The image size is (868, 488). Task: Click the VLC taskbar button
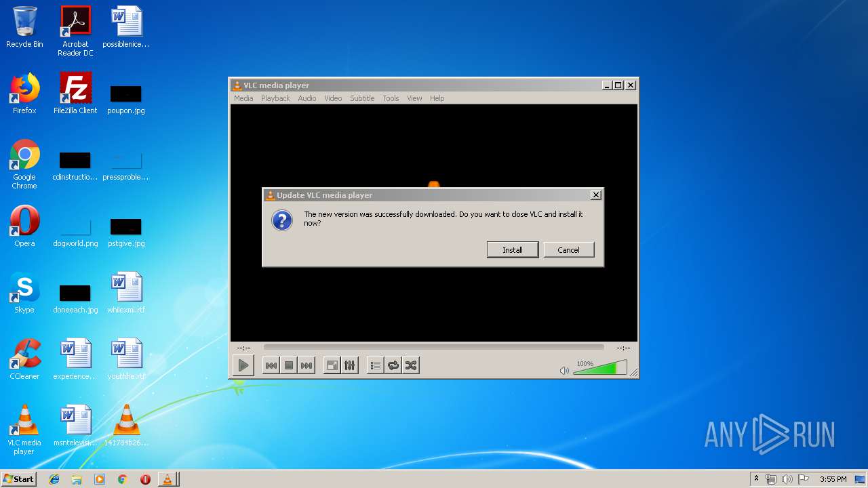(167, 479)
